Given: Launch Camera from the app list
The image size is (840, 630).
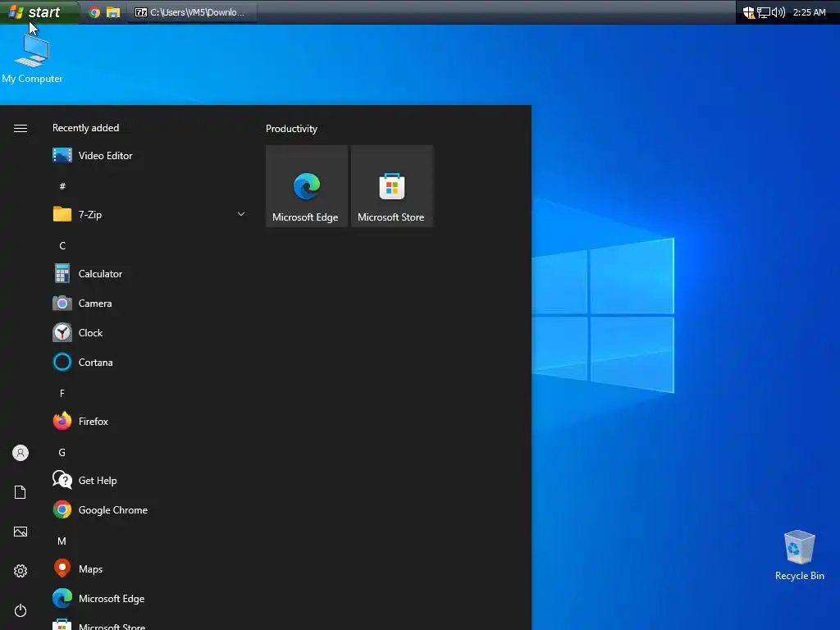Looking at the screenshot, I should [150, 304].
